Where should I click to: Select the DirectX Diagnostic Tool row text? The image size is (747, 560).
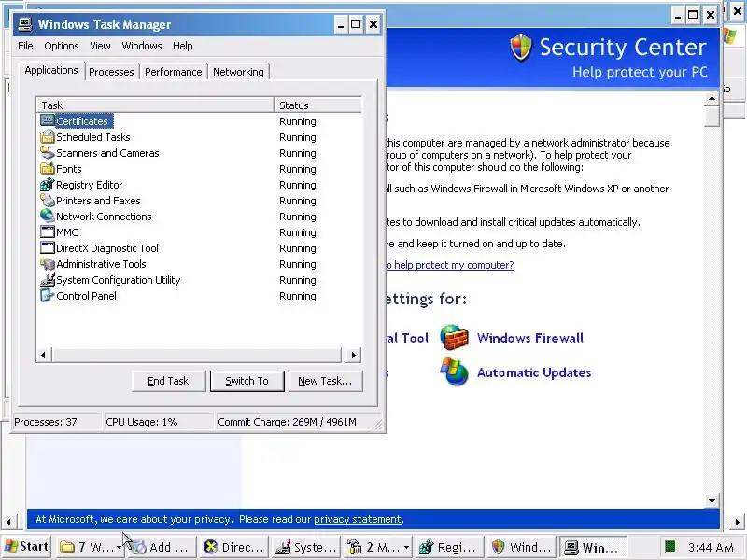pos(107,248)
